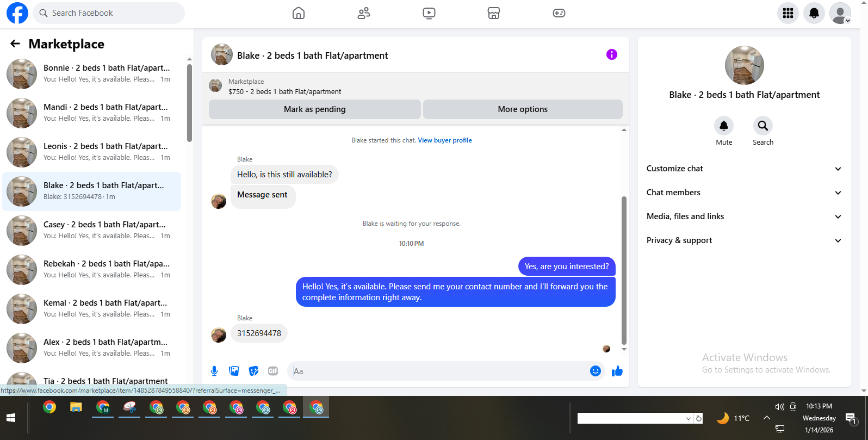The height and width of the screenshot is (440, 868).
Task: Go back with the Marketplace arrow
Action: click(15, 44)
